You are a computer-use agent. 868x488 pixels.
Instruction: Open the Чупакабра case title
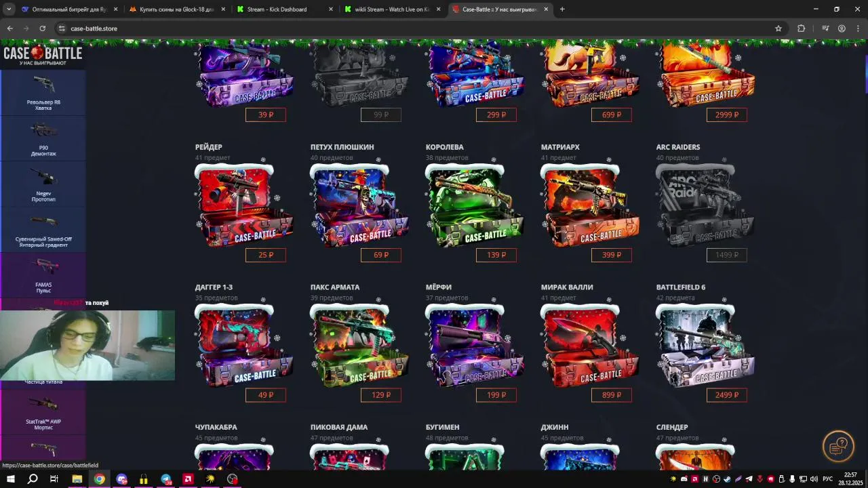point(216,427)
